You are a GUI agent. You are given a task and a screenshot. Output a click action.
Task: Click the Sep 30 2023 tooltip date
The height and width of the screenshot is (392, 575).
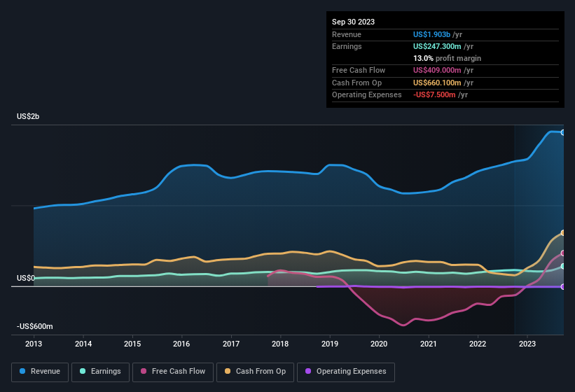pyautogui.click(x=353, y=22)
